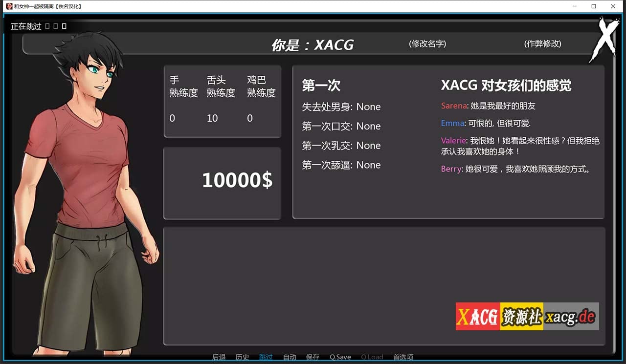Open the 修改名字 rename option
This screenshot has height=364, width=626.
pyautogui.click(x=426, y=44)
